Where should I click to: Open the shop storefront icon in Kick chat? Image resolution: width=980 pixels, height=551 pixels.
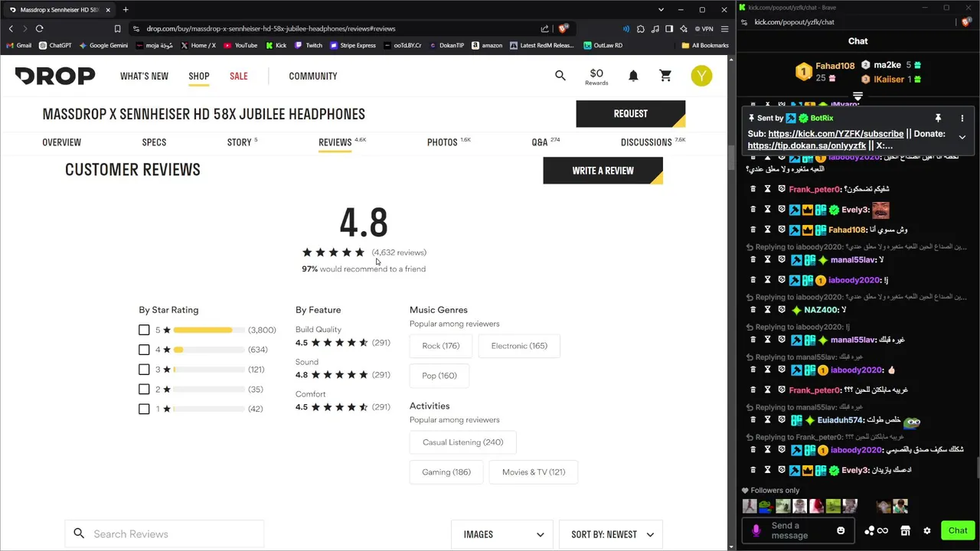pos(905,530)
